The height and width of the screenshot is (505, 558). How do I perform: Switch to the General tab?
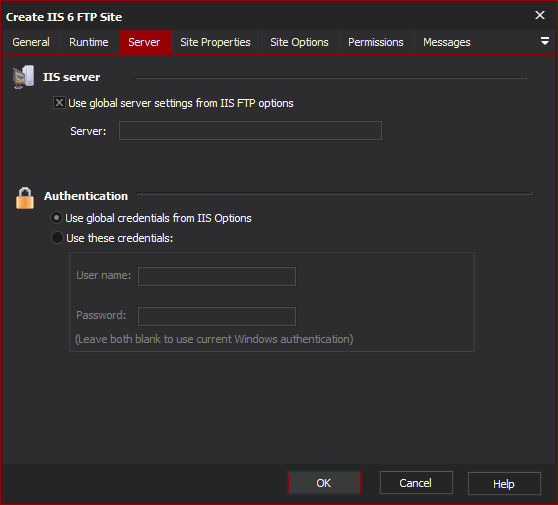click(31, 42)
